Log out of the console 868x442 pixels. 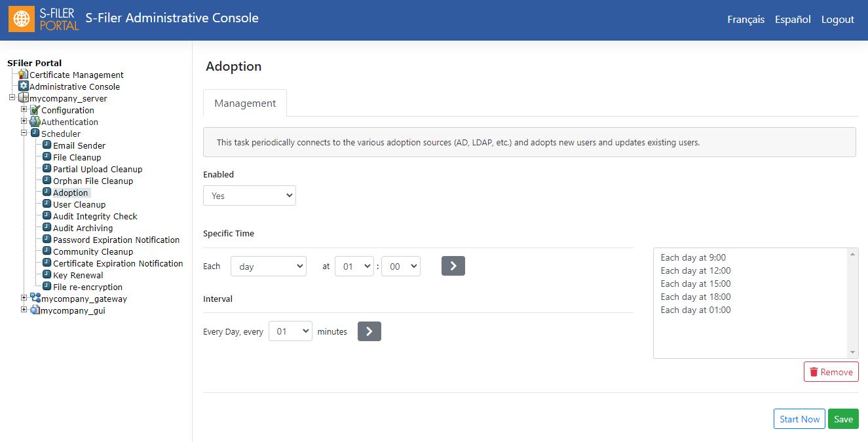coord(838,20)
